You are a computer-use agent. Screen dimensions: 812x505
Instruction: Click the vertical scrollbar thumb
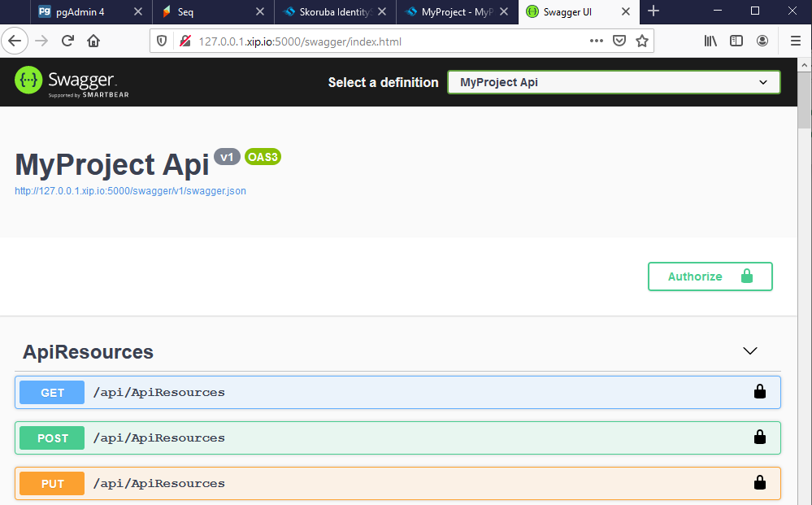804,100
